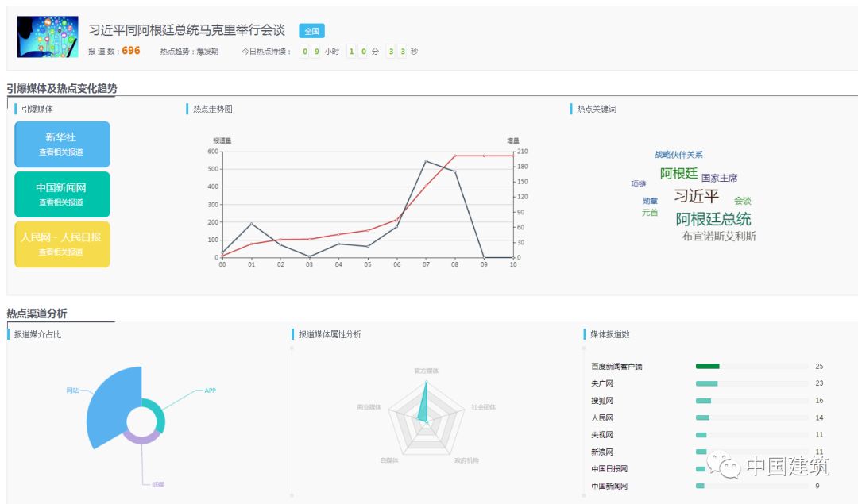Click the 百度新闻客户端 media row
858x504 pixels.
(x=707, y=366)
